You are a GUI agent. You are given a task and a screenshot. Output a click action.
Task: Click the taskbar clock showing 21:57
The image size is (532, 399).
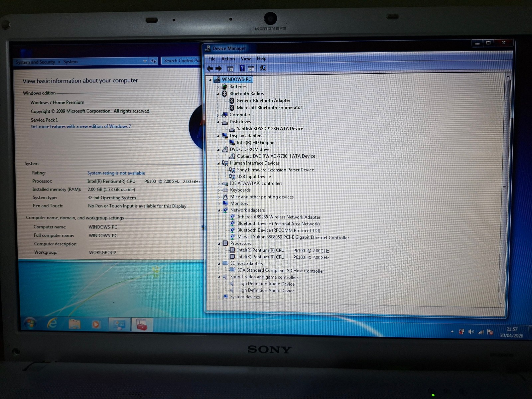pyautogui.click(x=512, y=332)
